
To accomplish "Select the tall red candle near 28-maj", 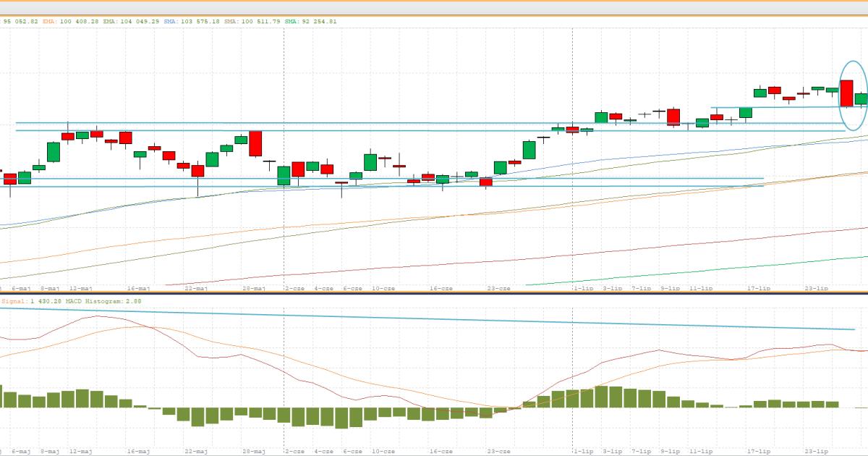I will (255, 143).
